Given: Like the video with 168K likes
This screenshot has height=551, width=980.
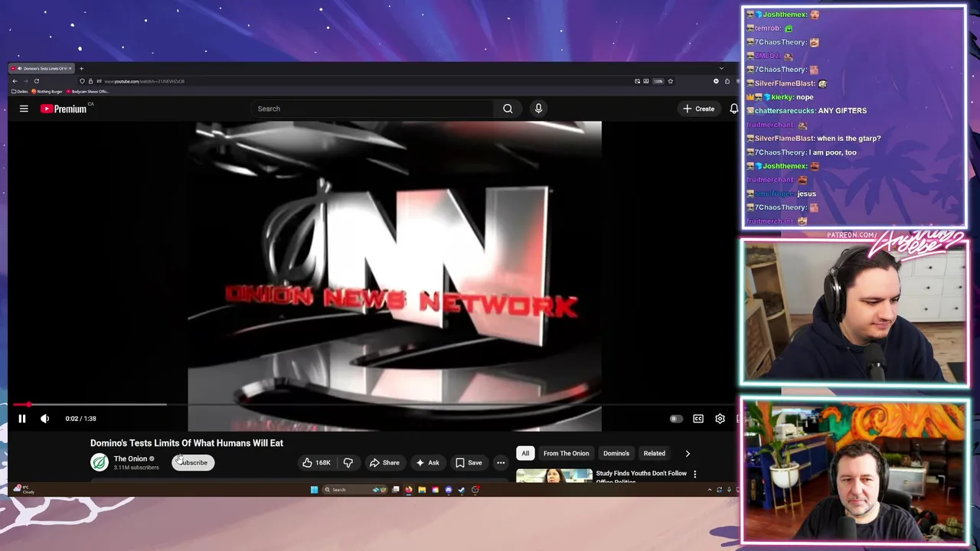Looking at the screenshot, I should (316, 462).
